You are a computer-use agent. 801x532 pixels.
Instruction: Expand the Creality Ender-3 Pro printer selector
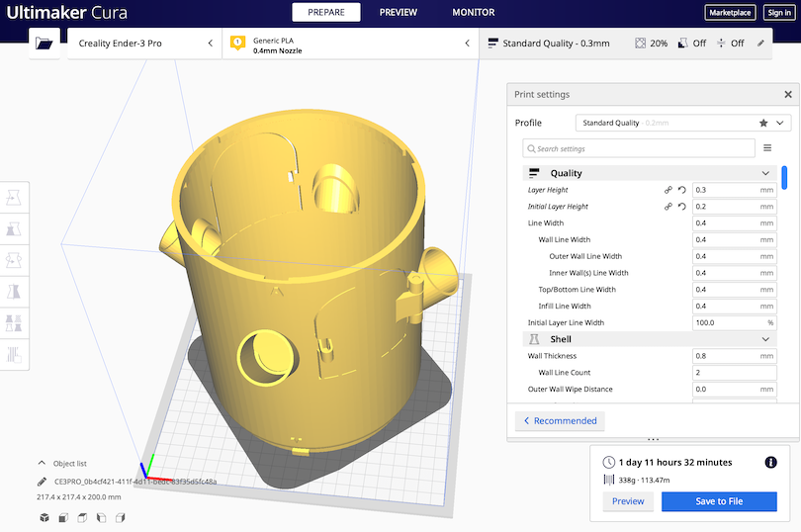click(x=144, y=44)
